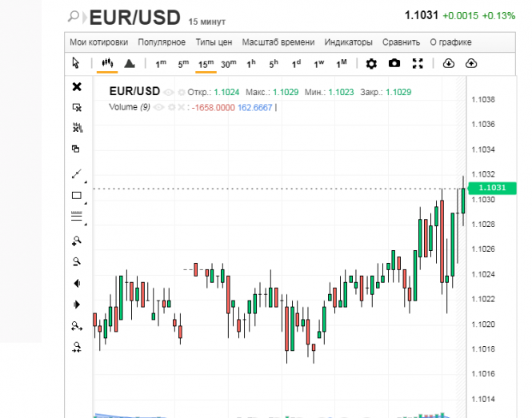Click the bottom zoom reset icon
Viewport: 532px width, 418px height.
[x=77, y=347]
